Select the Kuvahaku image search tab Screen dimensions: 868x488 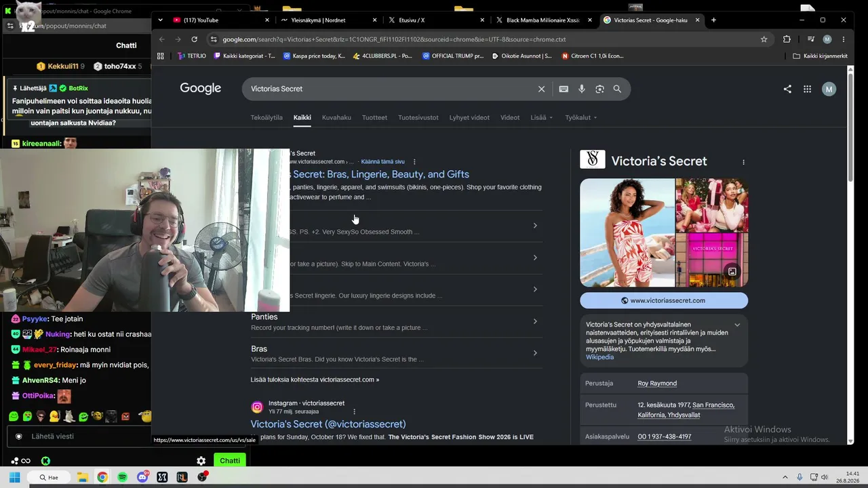[336, 117]
